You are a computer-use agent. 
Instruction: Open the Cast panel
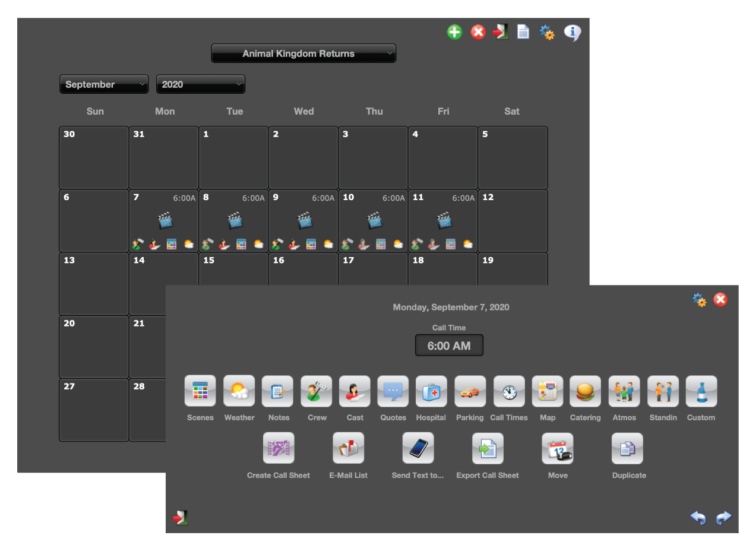[355, 391]
